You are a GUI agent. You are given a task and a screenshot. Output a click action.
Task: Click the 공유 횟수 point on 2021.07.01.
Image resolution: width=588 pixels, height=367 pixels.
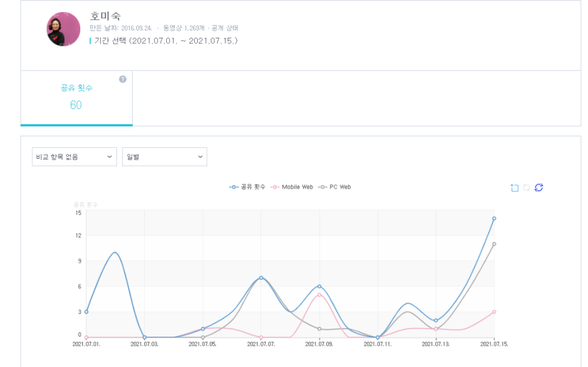coord(86,312)
